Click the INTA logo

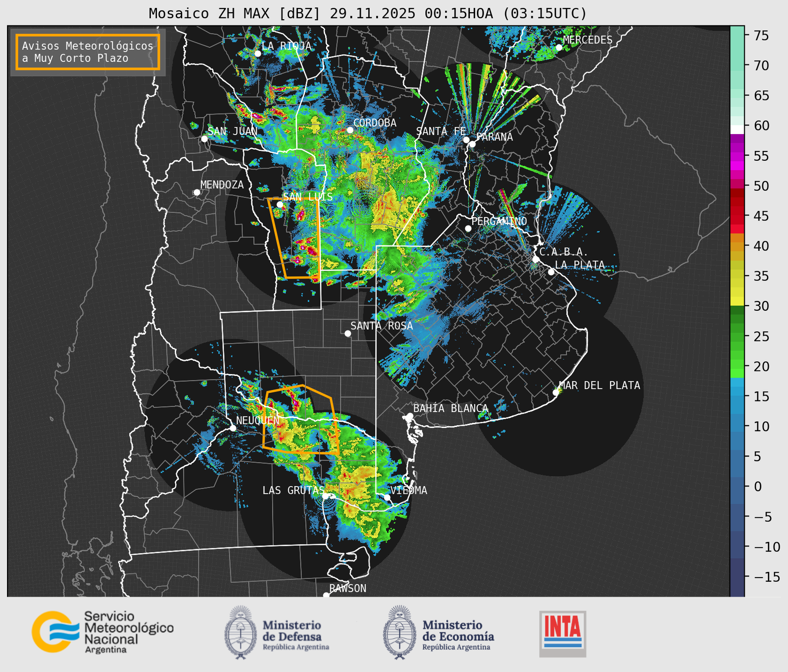click(562, 634)
